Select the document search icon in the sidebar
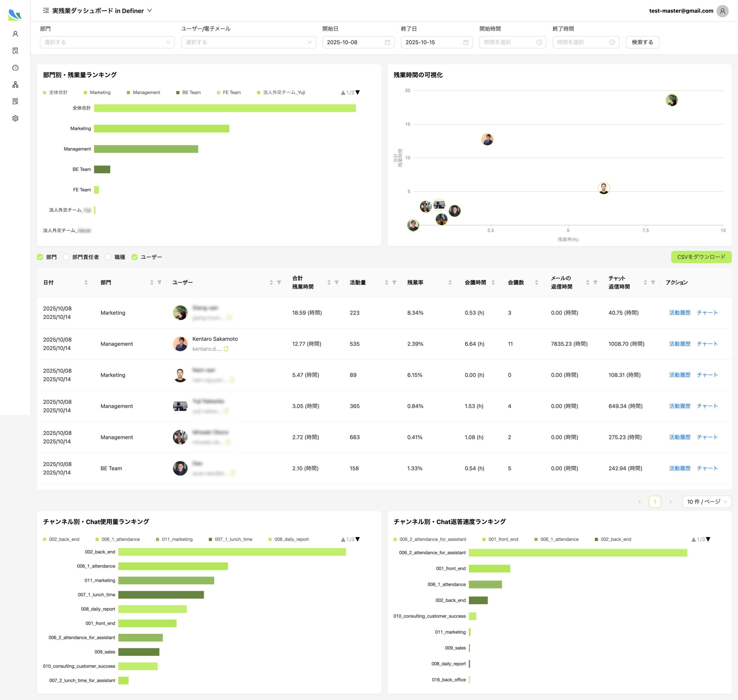Screen dimensions: 738x700 pyautogui.click(x=16, y=50)
